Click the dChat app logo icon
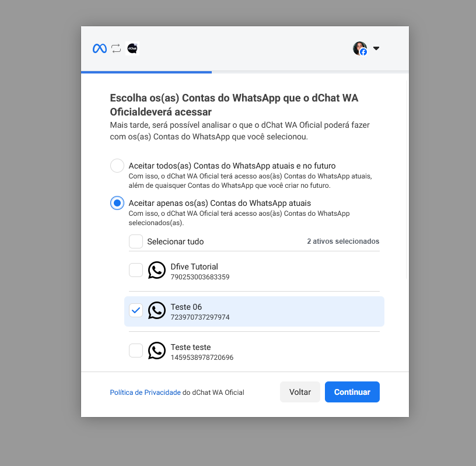The height and width of the screenshot is (466, 476). pyautogui.click(x=132, y=48)
